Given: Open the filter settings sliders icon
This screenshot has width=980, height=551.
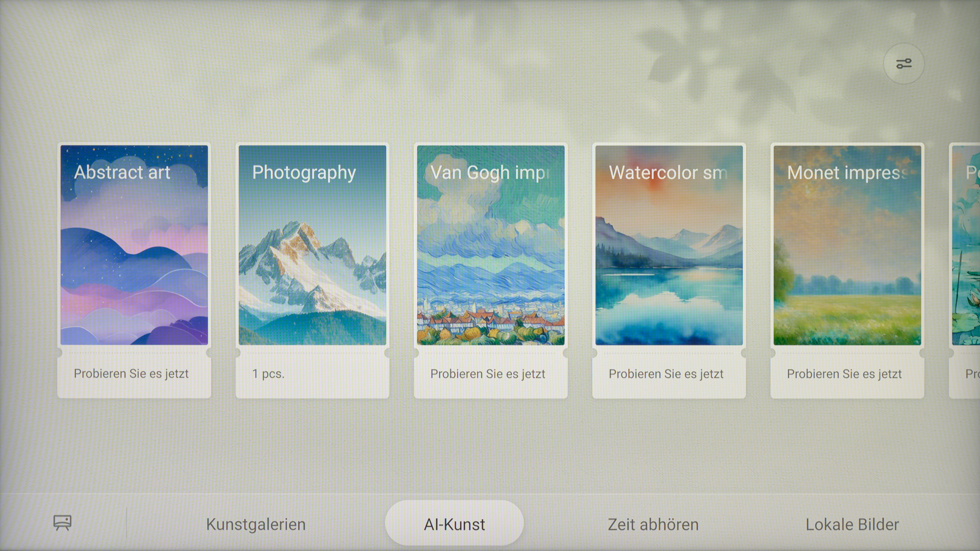Looking at the screenshot, I should click(904, 64).
